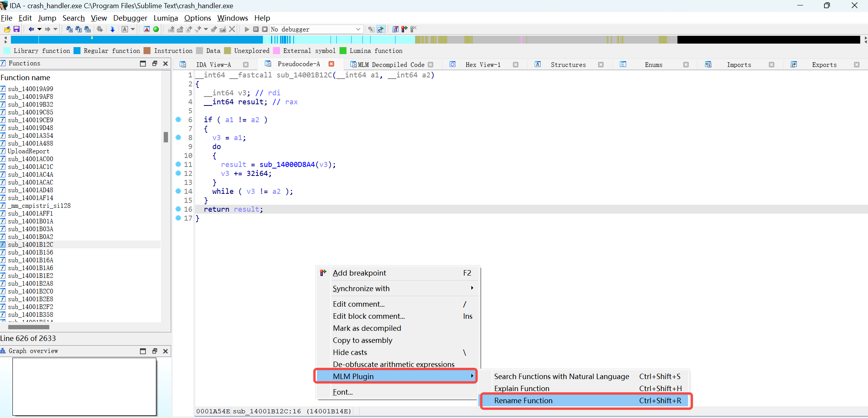
Task: Expand the Synchronize with submenu
Action: pyautogui.click(x=398, y=288)
